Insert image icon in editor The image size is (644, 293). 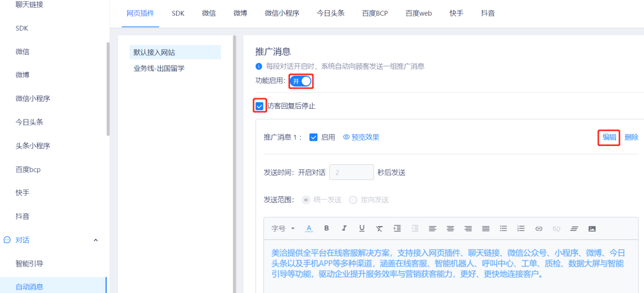point(592,228)
